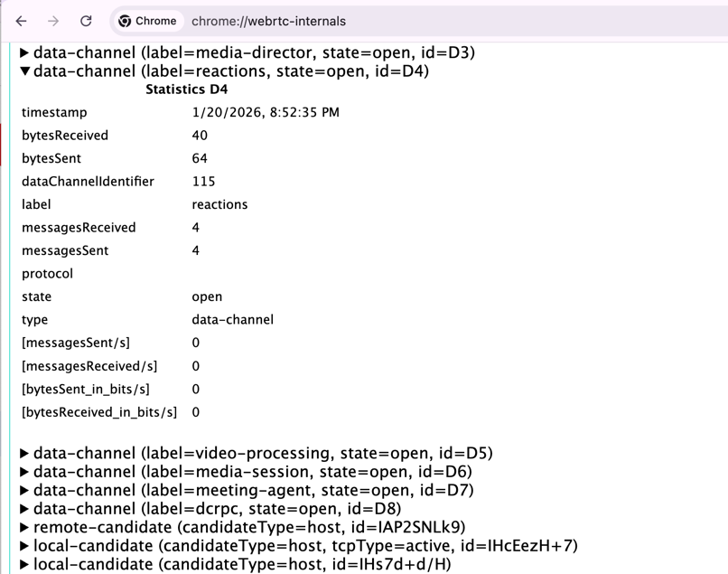
Task: Click the forward navigation arrow
Action: (51, 21)
